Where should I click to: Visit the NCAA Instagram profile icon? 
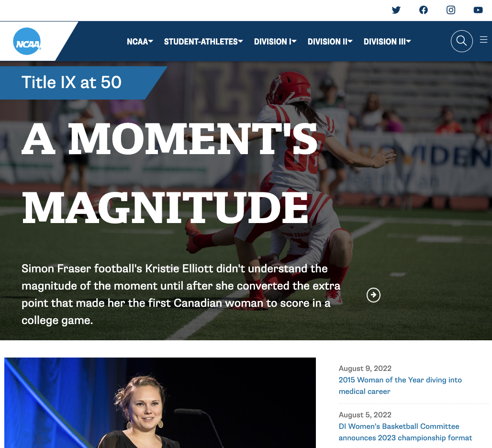coord(451,10)
